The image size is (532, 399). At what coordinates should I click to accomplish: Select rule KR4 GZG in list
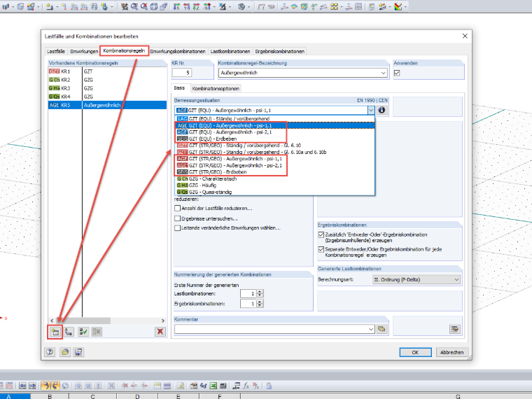point(107,97)
